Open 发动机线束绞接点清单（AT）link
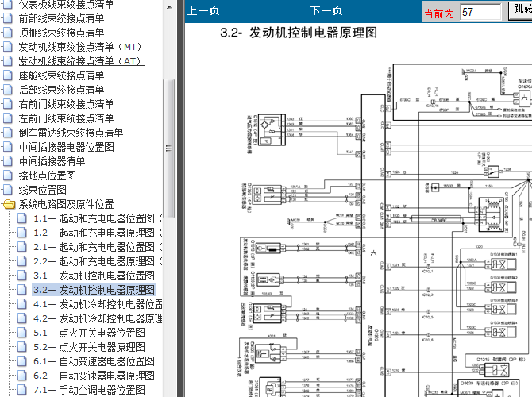532x397 pixels. [82, 61]
